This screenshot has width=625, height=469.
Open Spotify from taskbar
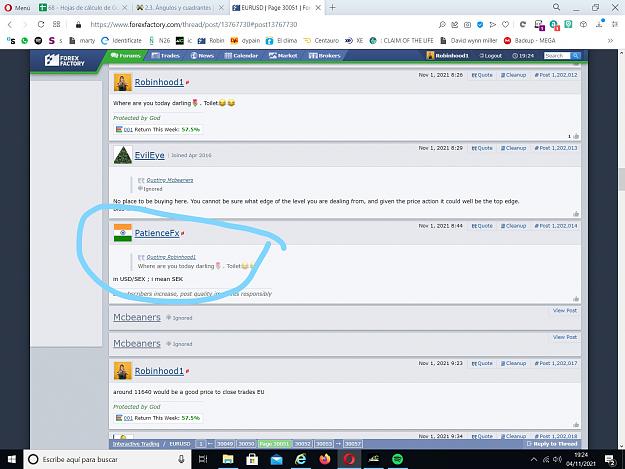[397, 459]
